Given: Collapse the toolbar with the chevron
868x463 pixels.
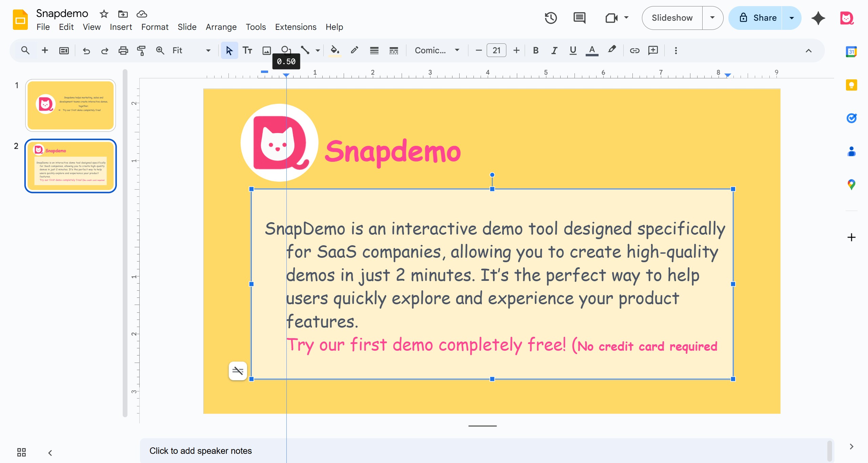Looking at the screenshot, I should pos(809,51).
